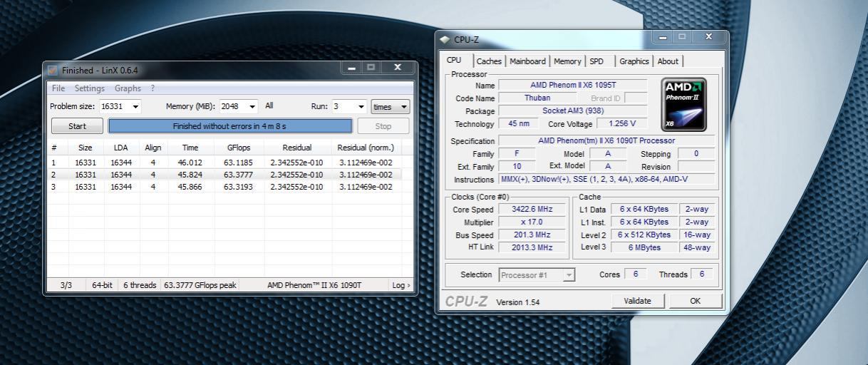This screenshot has height=365, width=868.
Task: Click the All memory label
Action: pos(269,106)
